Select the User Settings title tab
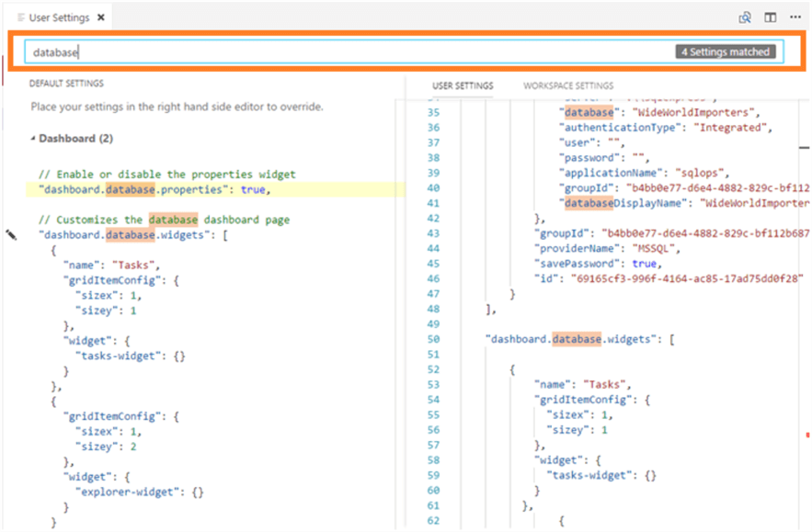The width and height of the screenshot is (812, 532). (x=61, y=17)
